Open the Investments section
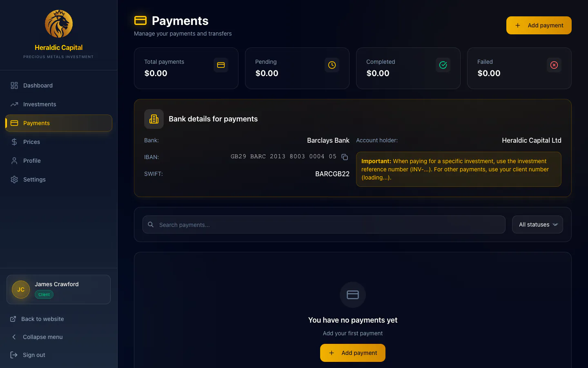The width and height of the screenshot is (588, 368). coord(40,104)
